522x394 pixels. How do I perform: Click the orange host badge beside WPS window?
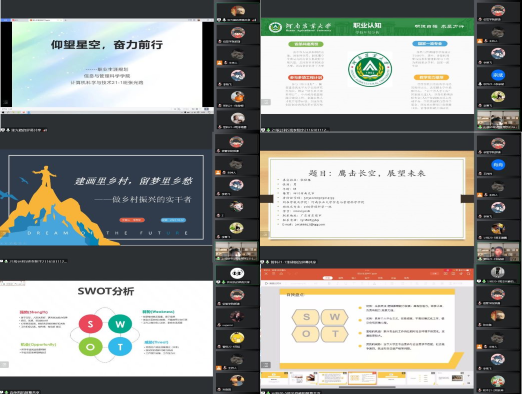pyautogui.click(x=479, y=347)
